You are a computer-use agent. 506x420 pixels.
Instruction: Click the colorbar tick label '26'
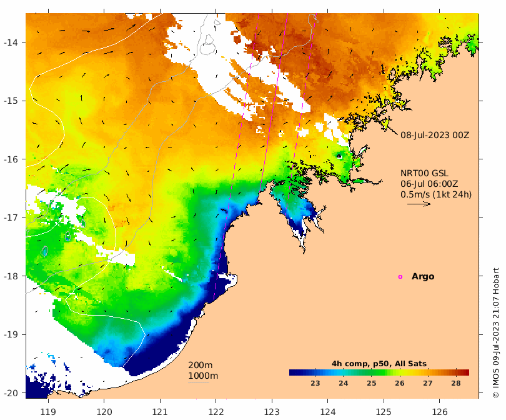[400, 383]
